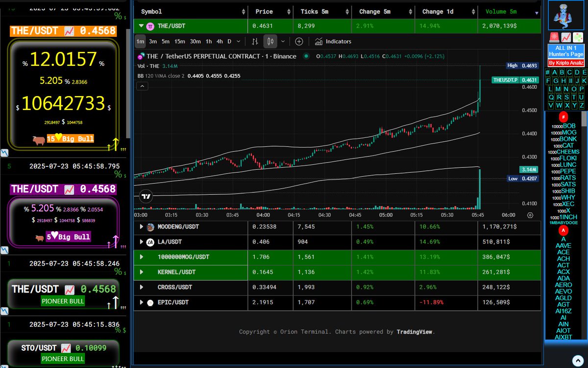Switch to the 4h timeframe
The width and height of the screenshot is (588, 368).
point(220,42)
